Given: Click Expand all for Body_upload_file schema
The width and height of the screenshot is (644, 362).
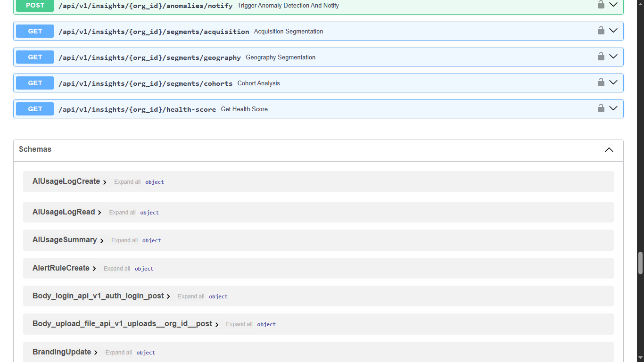Looking at the screenshot, I should (239, 324).
